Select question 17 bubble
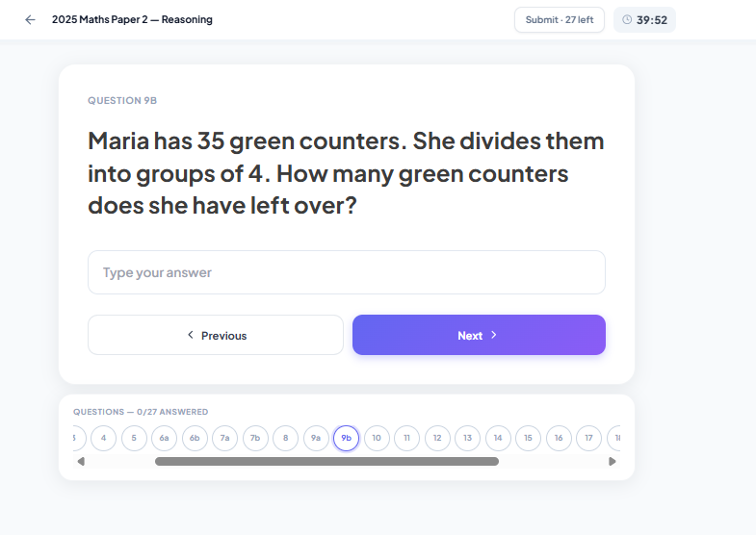The width and height of the screenshot is (756, 535). point(588,438)
